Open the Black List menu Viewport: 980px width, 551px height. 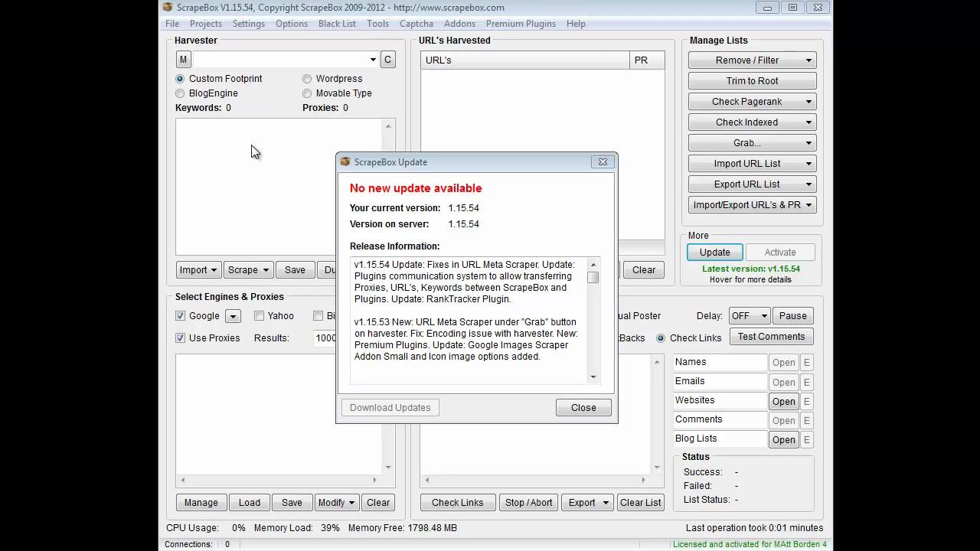[x=337, y=24]
